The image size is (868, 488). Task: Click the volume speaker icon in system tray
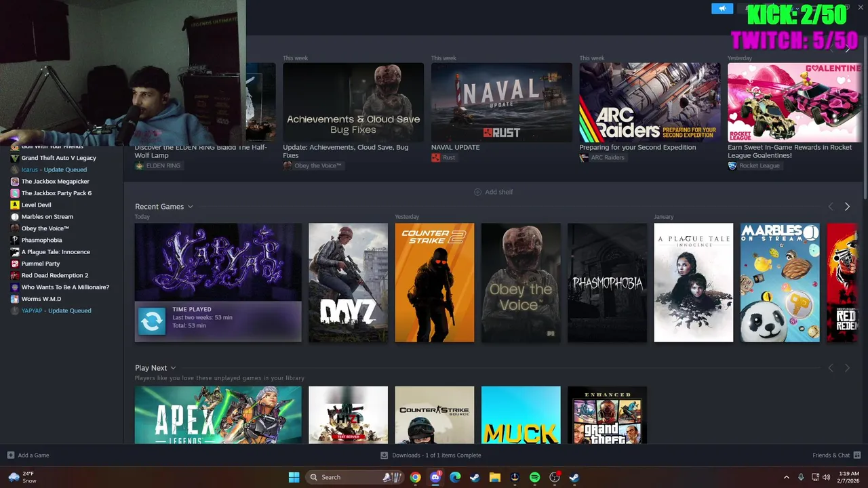pyautogui.click(x=827, y=477)
